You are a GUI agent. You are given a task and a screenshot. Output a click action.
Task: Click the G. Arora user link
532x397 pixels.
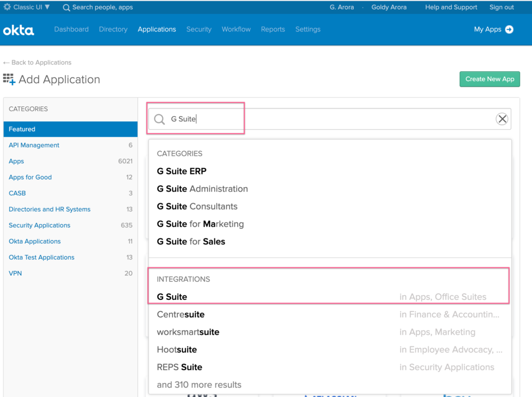(341, 7)
